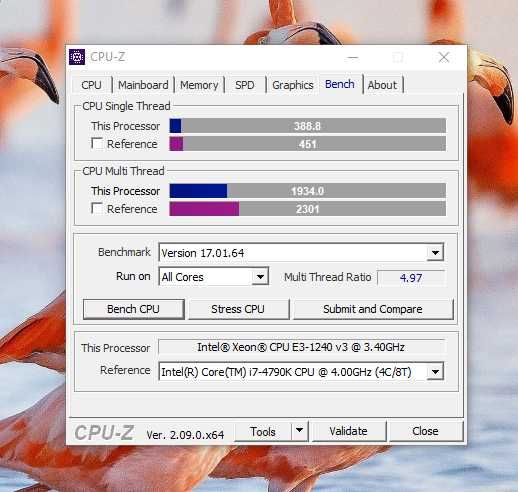Go to the Graphics tab
Viewport: 518px width, 492px height.
click(293, 85)
